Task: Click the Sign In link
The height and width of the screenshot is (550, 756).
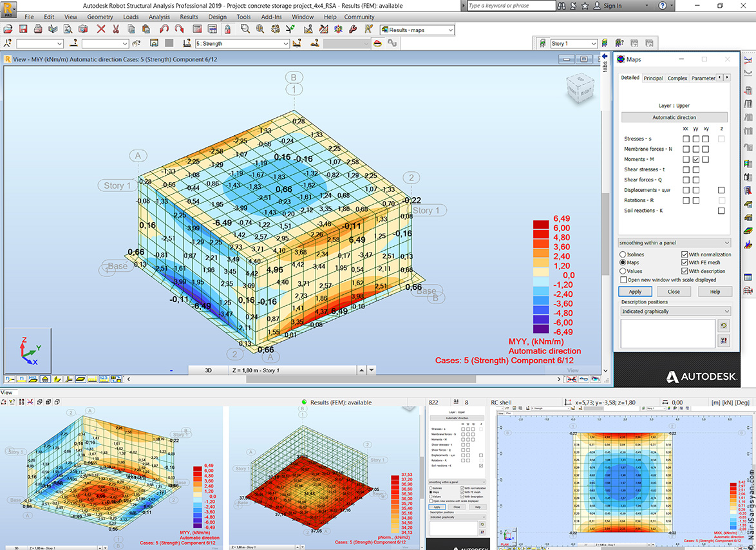Action: click(612, 6)
